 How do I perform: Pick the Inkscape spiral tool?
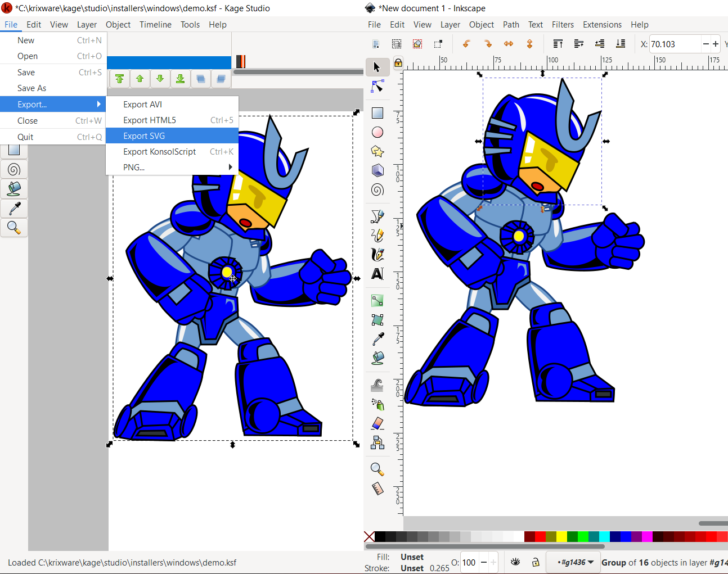378,189
